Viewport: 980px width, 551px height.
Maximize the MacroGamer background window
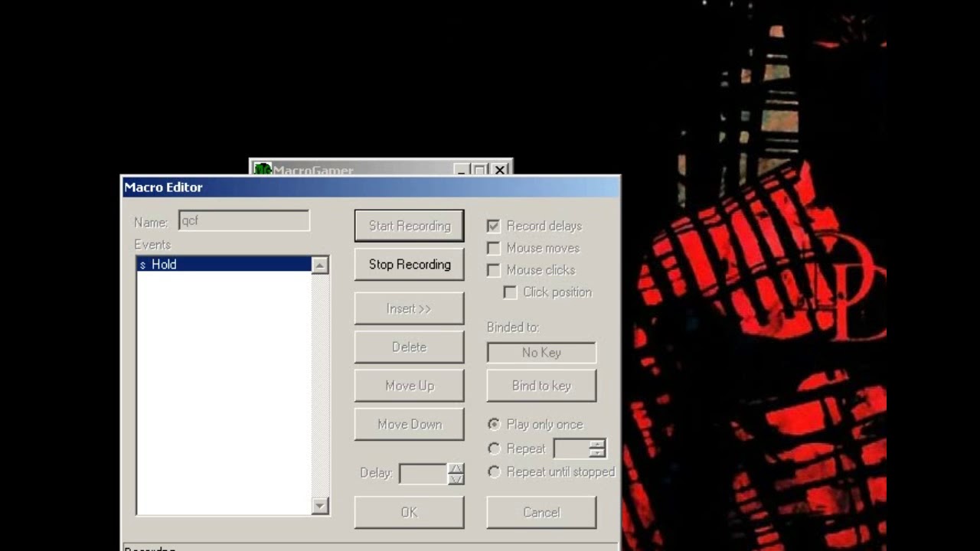(x=480, y=170)
